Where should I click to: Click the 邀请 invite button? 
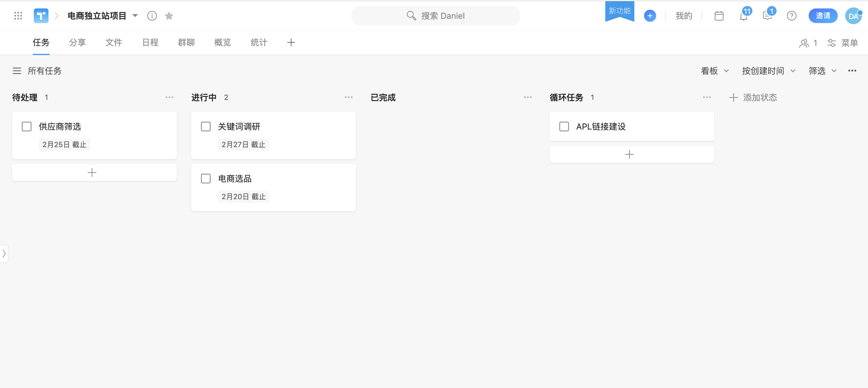(x=823, y=15)
